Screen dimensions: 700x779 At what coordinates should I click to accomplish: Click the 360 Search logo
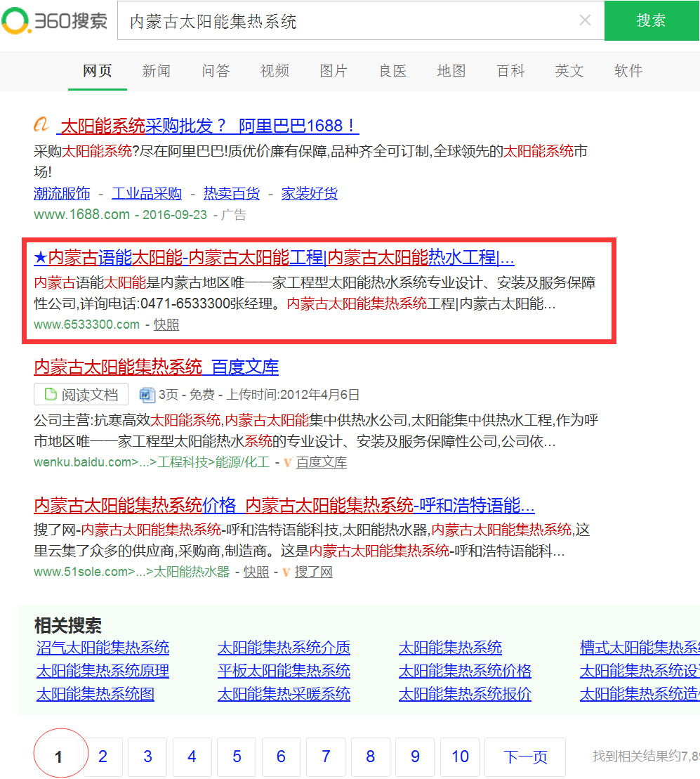tap(55, 20)
